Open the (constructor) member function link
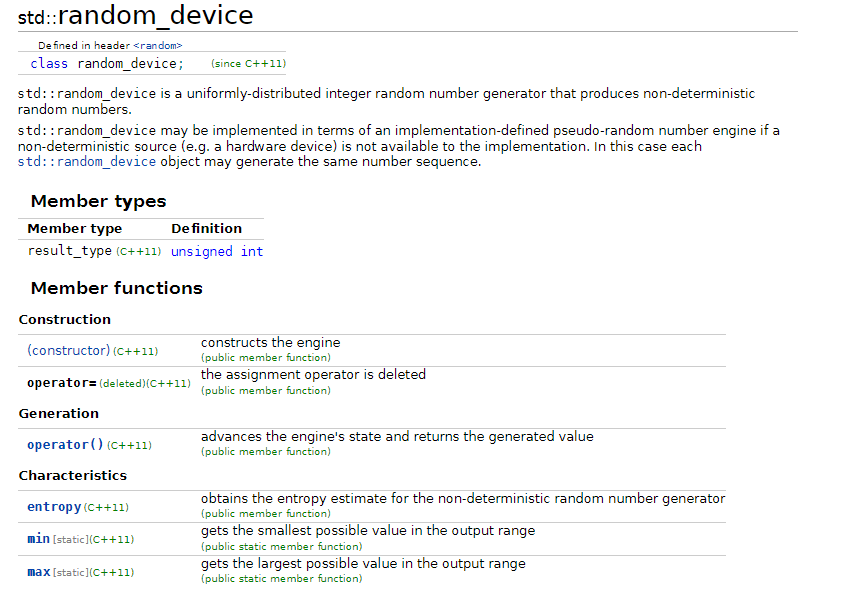The height and width of the screenshot is (604, 848). pyautogui.click(x=68, y=350)
